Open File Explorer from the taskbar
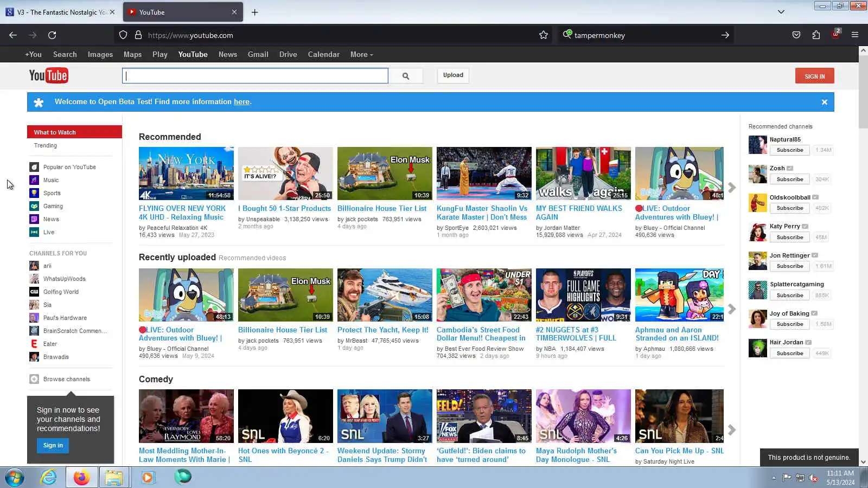This screenshot has height=488, width=868. [x=114, y=478]
